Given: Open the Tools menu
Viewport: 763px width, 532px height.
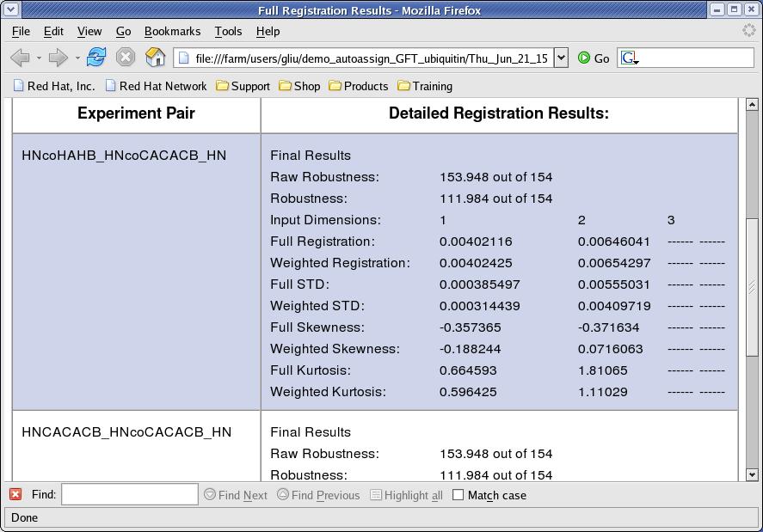Looking at the screenshot, I should click(x=228, y=31).
